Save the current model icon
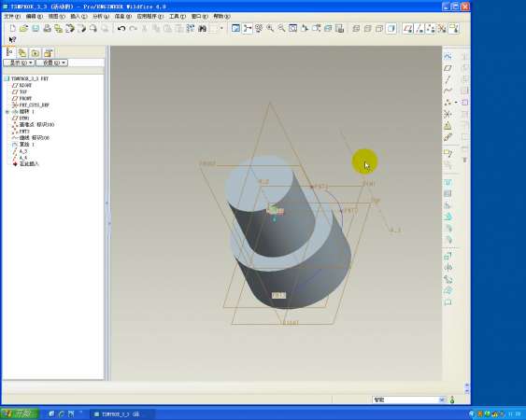Viewport: 526px width, 420px height. (x=36, y=29)
